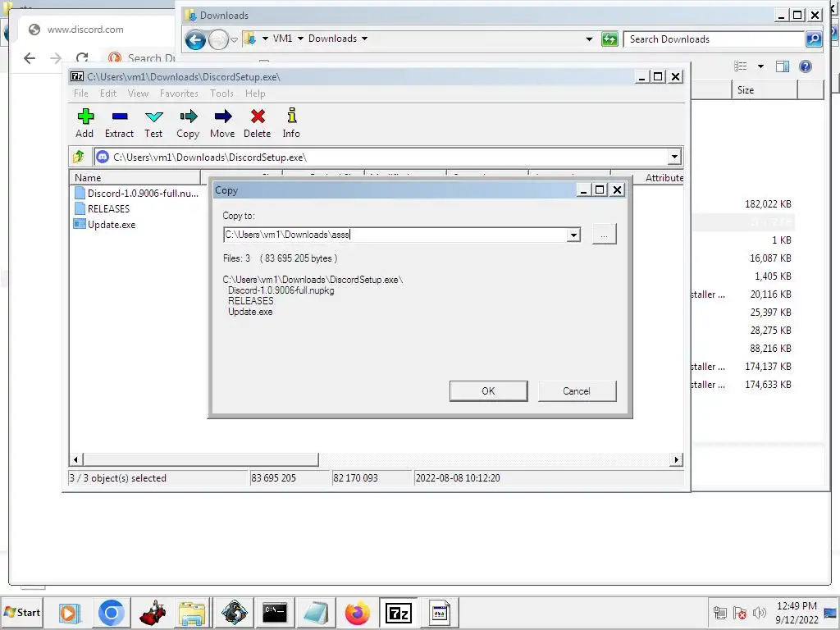Expand the 7-Zip address bar dropdown

coord(674,157)
